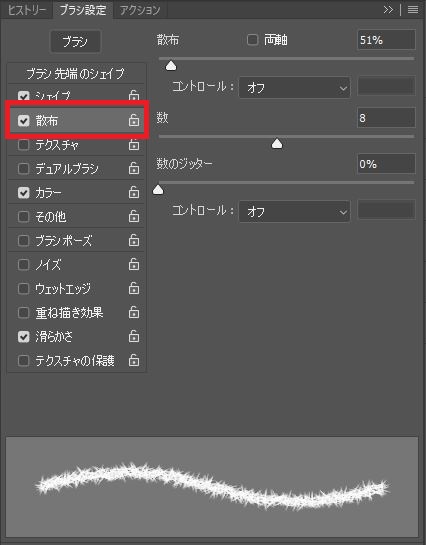Toggle the lock icon for テクスチャ
This screenshot has height=545, width=426.
pos(134,144)
